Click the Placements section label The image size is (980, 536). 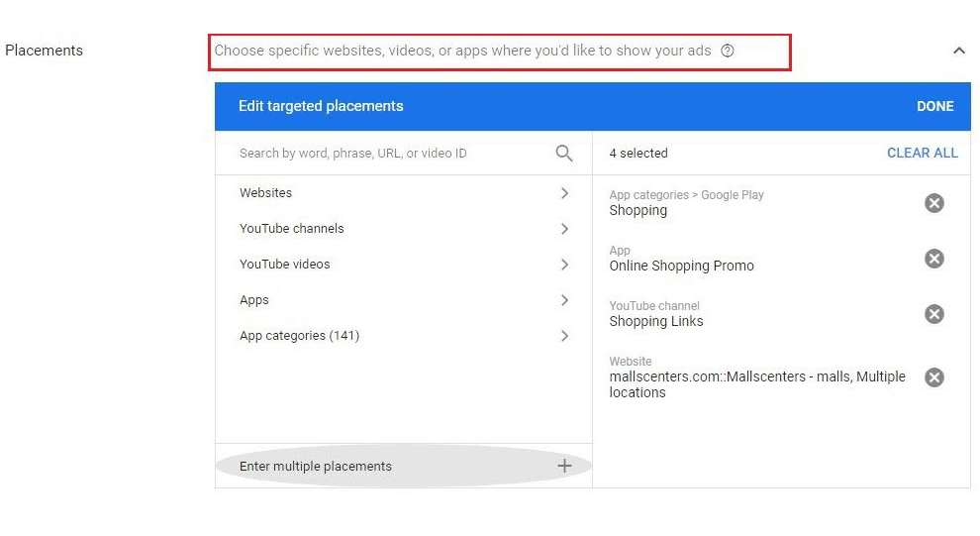[x=44, y=51]
